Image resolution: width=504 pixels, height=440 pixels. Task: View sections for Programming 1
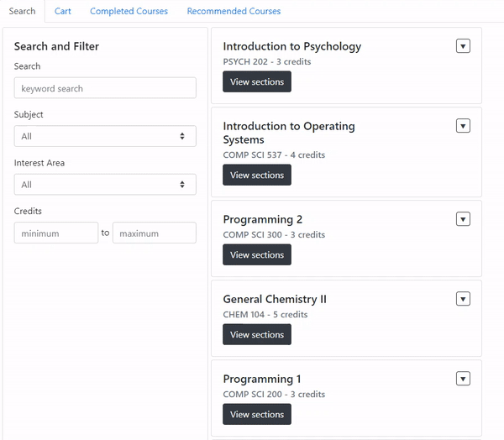pyautogui.click(x=257, y=414)
